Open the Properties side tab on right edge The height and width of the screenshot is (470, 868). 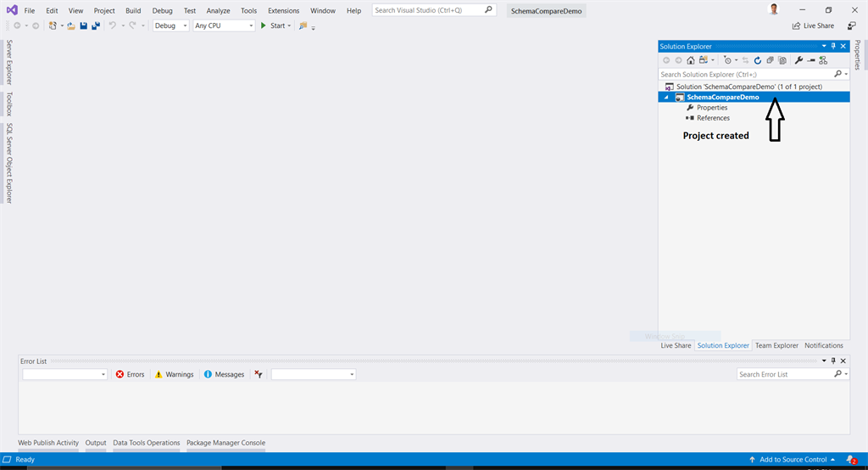coord(858,55)
